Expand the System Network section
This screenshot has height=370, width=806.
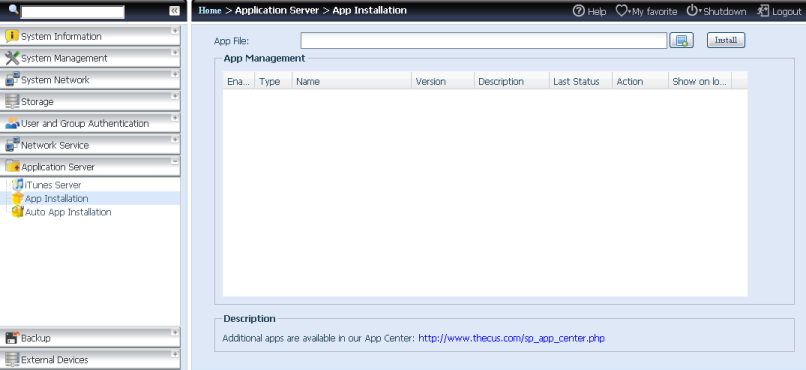tap(175, 74)
